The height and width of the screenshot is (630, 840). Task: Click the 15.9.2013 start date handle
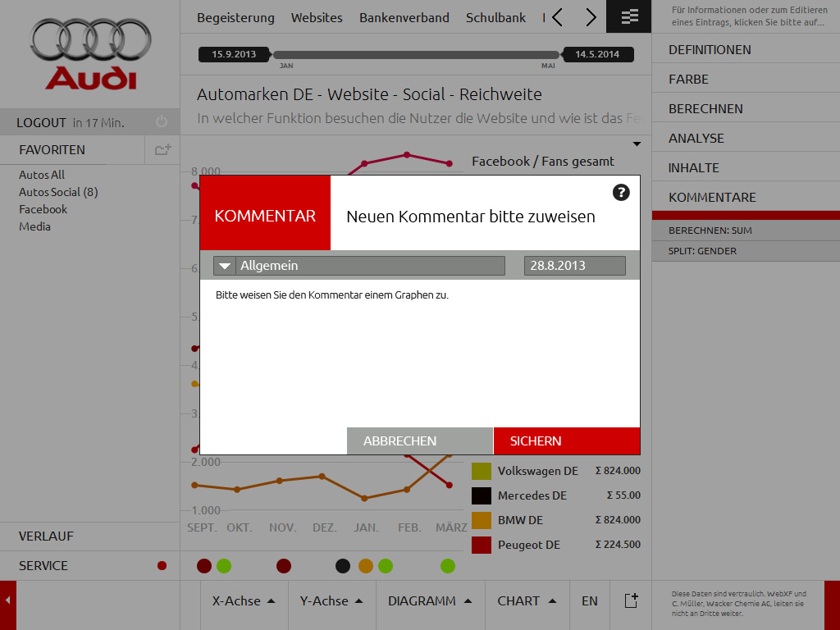(x=234, y=54)
